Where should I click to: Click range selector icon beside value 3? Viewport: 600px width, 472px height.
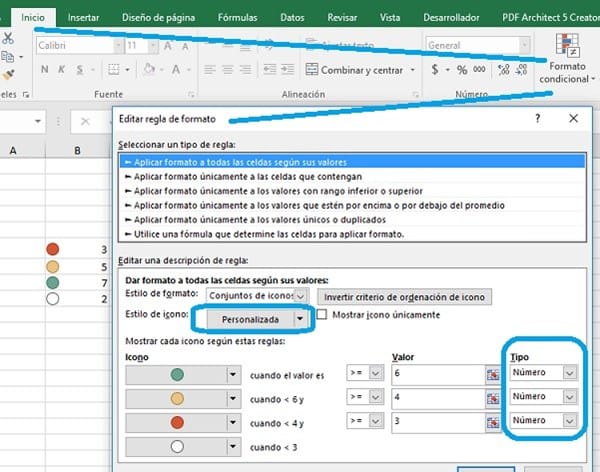coord(492,422)
